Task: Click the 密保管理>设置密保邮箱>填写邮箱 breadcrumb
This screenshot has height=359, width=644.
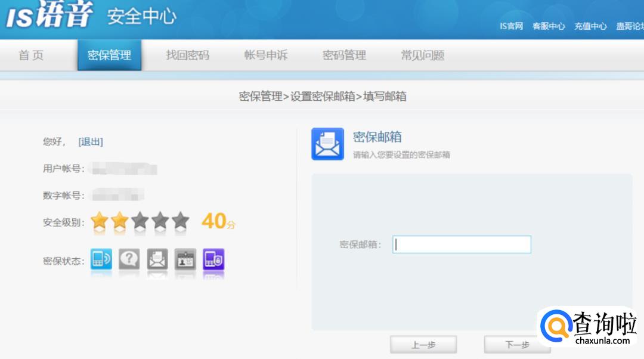Action: (x=323, y=97)
